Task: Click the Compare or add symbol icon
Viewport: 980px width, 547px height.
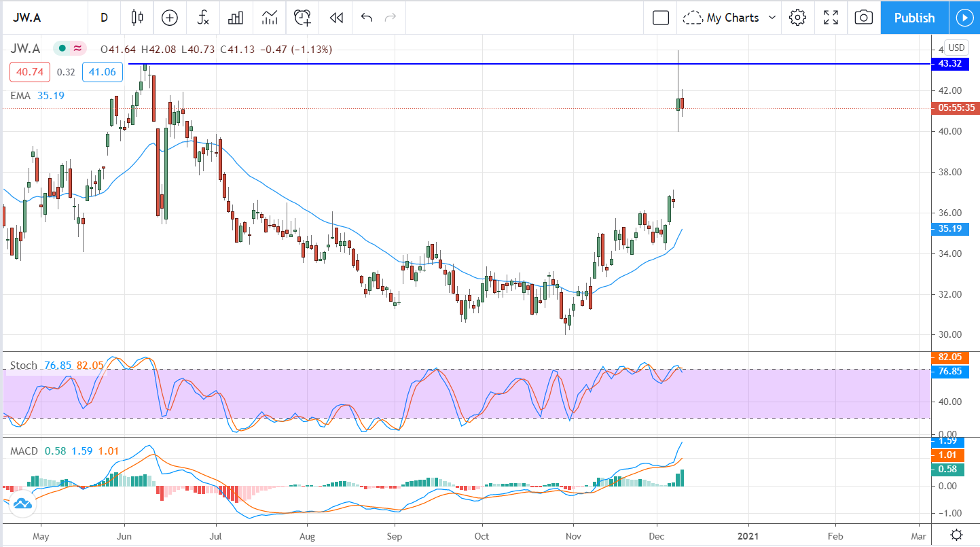Action: [169, 18]
